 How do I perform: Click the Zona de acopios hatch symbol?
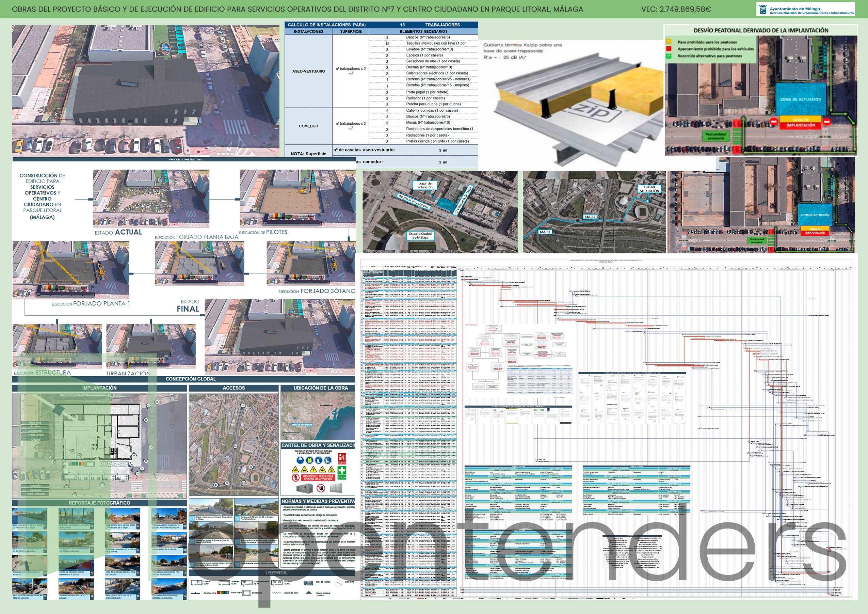(309, 583)
